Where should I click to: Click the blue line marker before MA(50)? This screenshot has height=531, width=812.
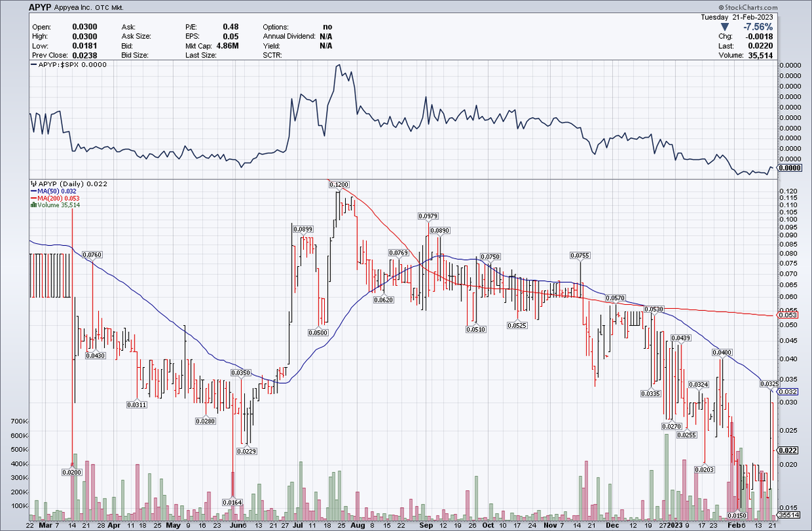(x=32, y=191)
